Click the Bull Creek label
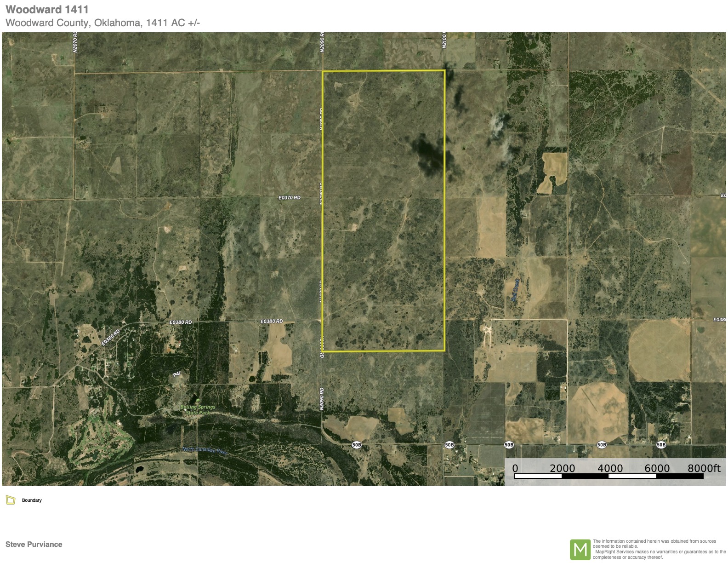Image resolution: width=728 pixels, height=563 pixels. [516, 290]
